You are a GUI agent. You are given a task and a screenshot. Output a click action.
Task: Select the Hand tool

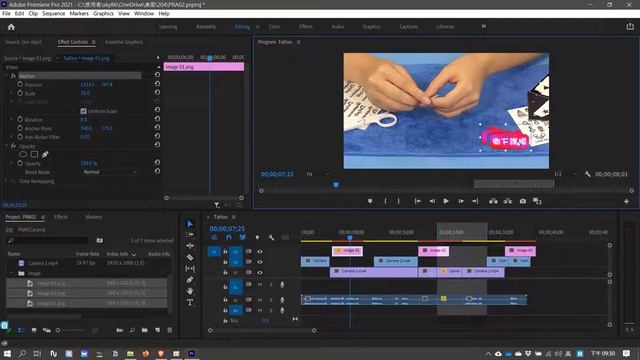[190, 291]
